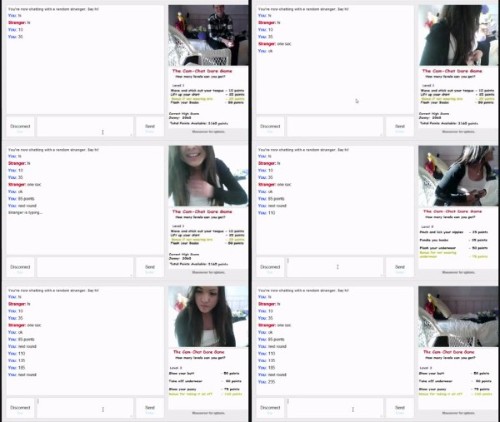Viewport: 500px width, 422px height.
Task: Focus the message box in bottom-left chat
Action: [85, 408]
